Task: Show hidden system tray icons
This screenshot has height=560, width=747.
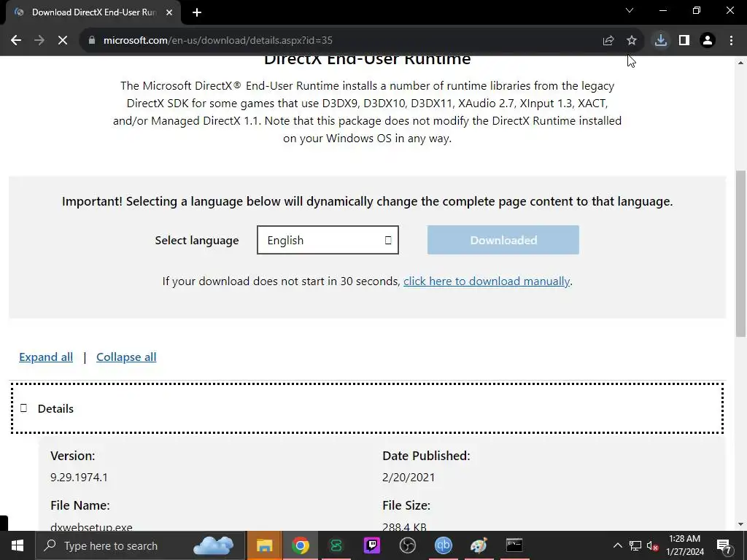Action: click(x=617, y=545)
